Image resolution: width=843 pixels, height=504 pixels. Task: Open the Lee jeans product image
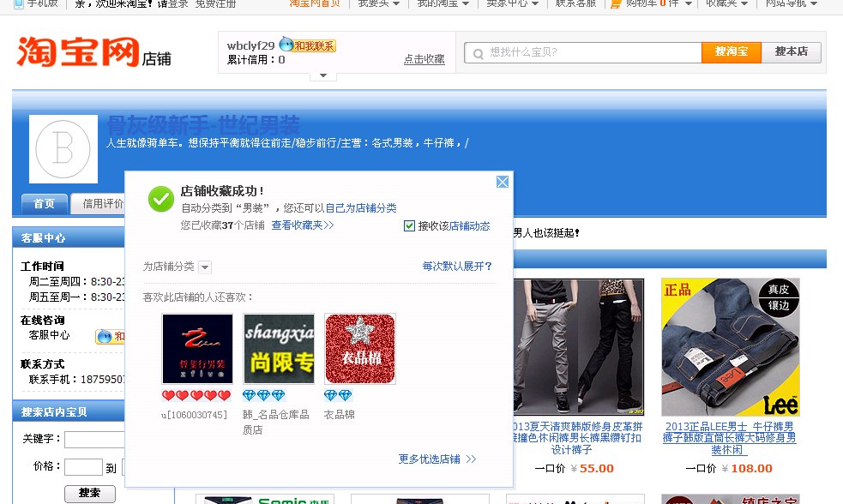[731, 347]
